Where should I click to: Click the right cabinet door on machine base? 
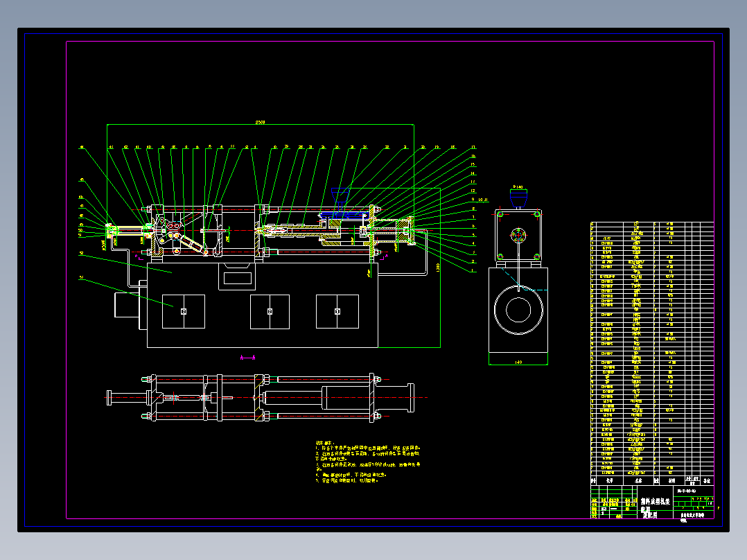(337, 311)
